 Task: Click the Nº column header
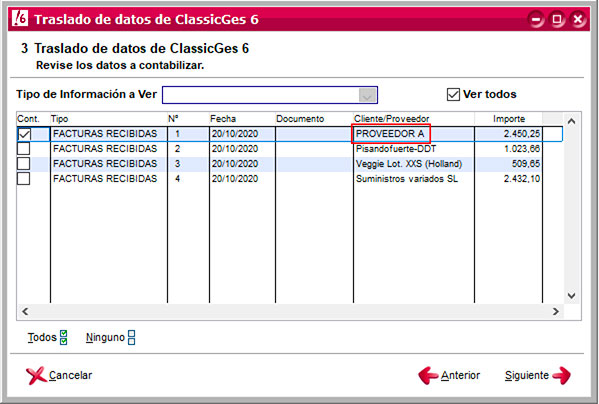click(x=188, y=119)
